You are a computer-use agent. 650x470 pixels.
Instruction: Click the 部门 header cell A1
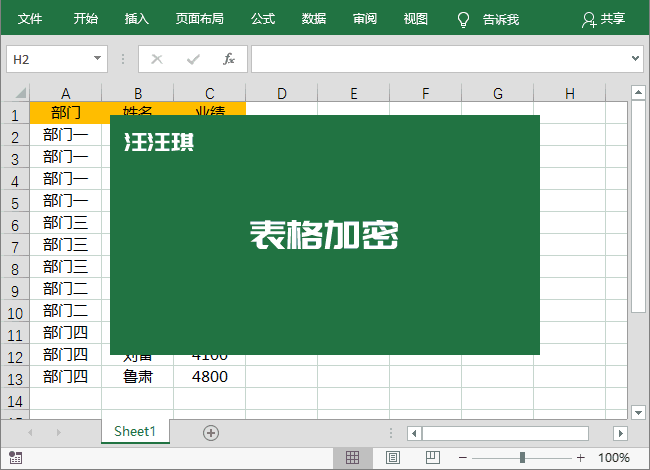pyautogui.click(x=65, y=113)
